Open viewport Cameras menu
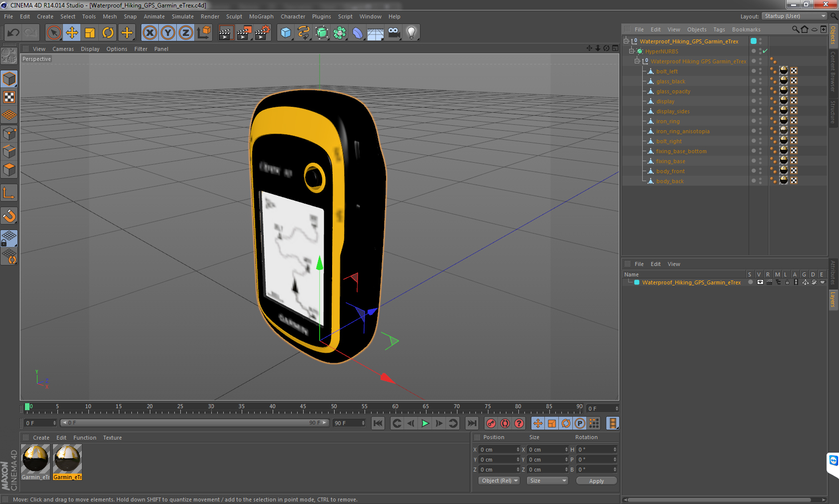839x504 pixels. click(x=63, y=49)
